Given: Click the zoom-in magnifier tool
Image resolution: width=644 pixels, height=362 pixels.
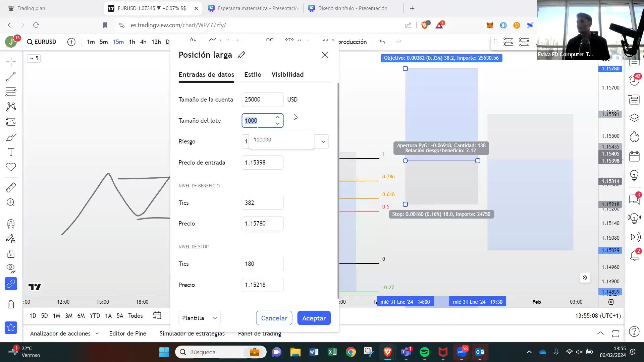Looking at the screenshot, I should pos(11,202).
